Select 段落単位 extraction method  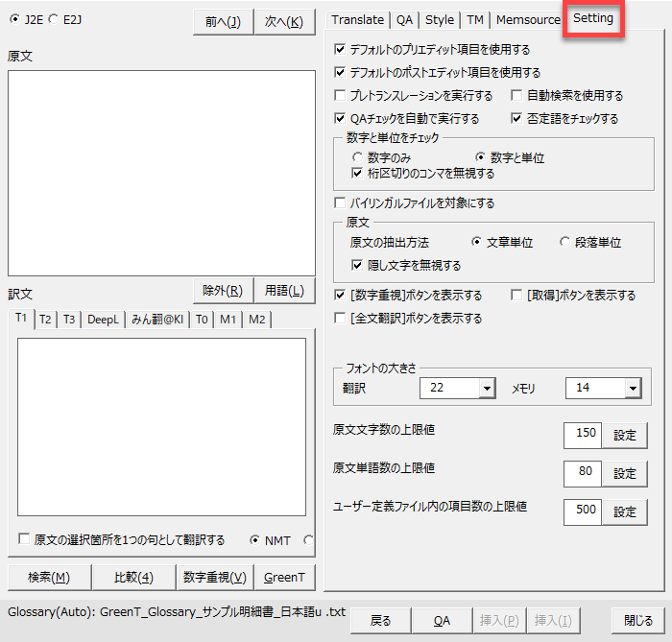click(x=566, y=243)
